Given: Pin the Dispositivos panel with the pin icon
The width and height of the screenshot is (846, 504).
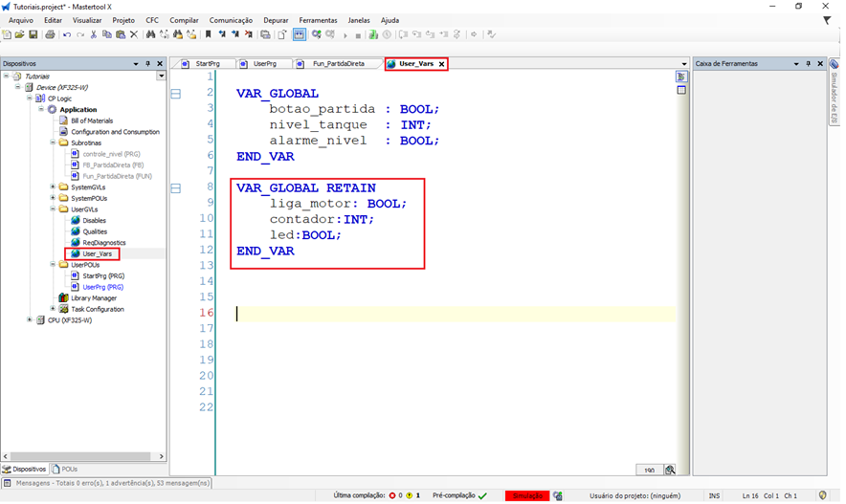Looking at the screenshot, I should point(147,64).
